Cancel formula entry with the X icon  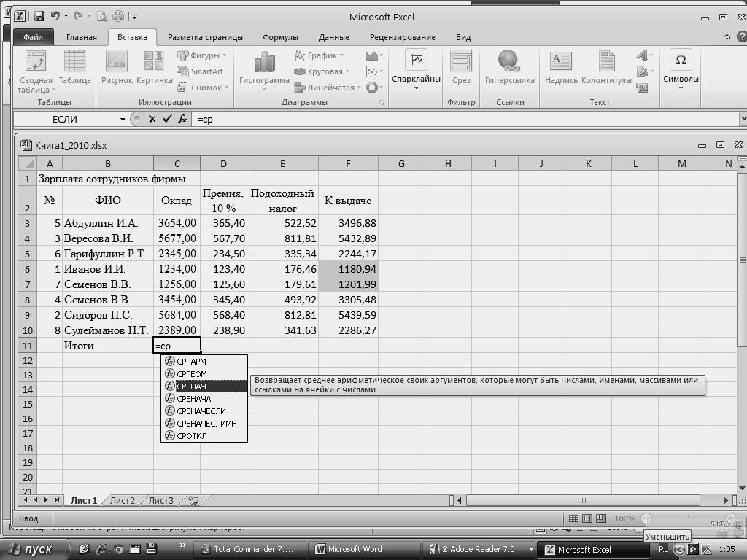[152, 119]
